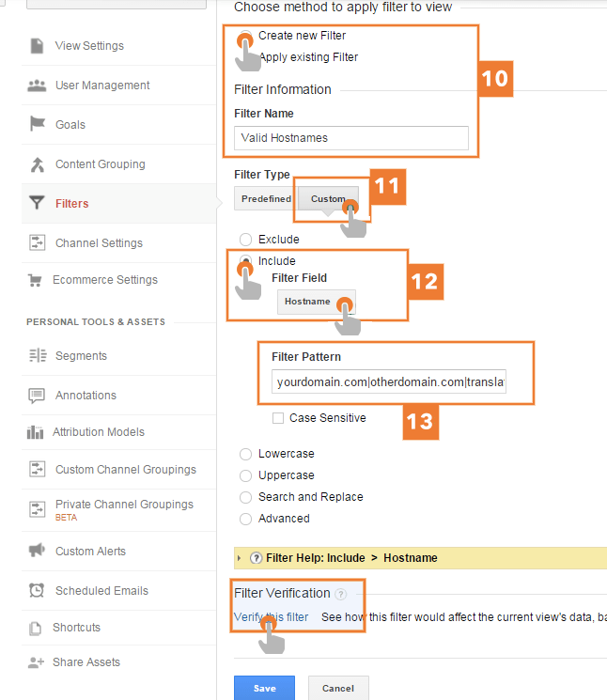Click the Goals flag icon

coord(37,125)
